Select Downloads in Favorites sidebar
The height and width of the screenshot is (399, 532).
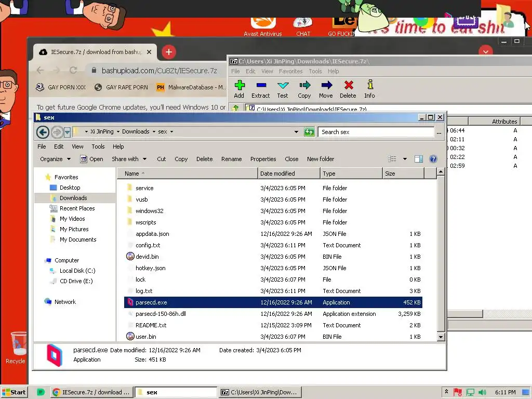point(73,198)
